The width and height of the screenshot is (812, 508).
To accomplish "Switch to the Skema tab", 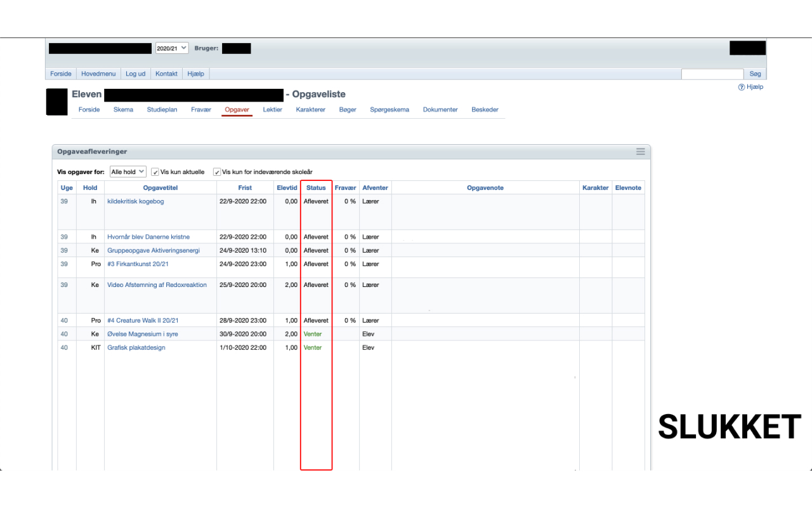I will (x=123, y=110).
